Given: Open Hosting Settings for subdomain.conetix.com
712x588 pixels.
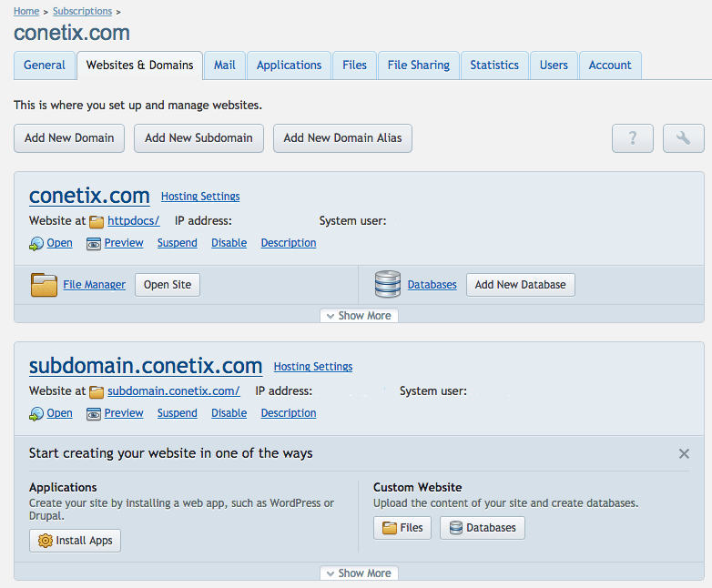Looking at the screenshot, I should click(313, 367).
